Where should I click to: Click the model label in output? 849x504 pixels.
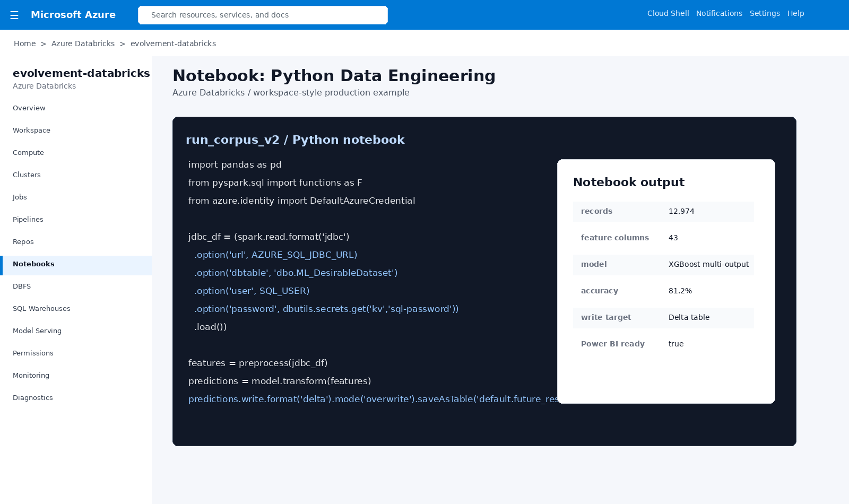[594, 264]
